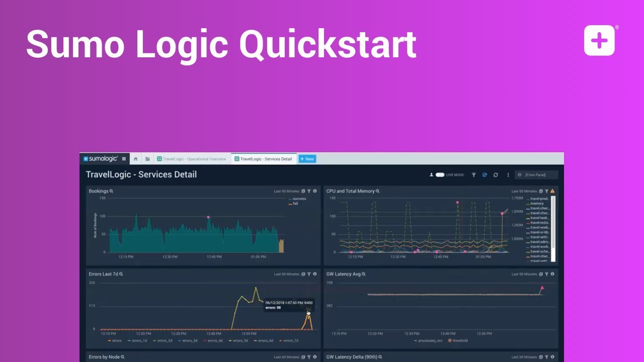Toggle the fail series in Bookings legend
The width and height of the screenshot is (644, 362).
pyautogui.click(x=293, y=204)
